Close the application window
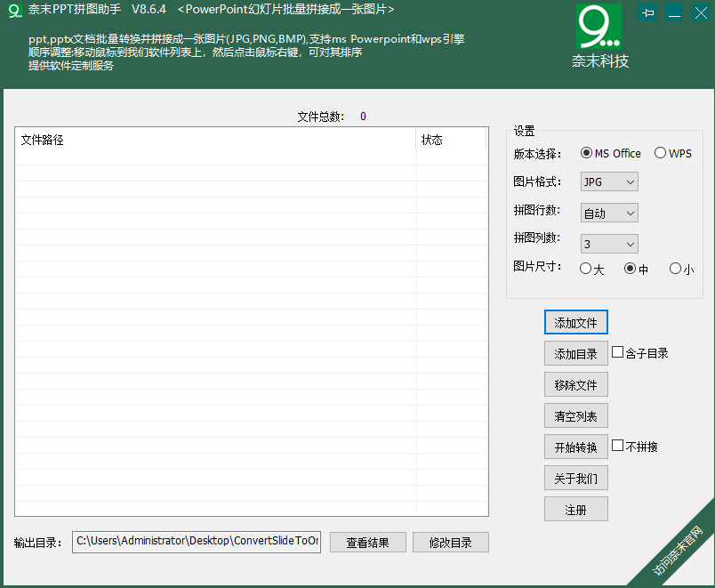Image resolution: width=715 pixels, height=588 pixels. click(x=701, y=13)
